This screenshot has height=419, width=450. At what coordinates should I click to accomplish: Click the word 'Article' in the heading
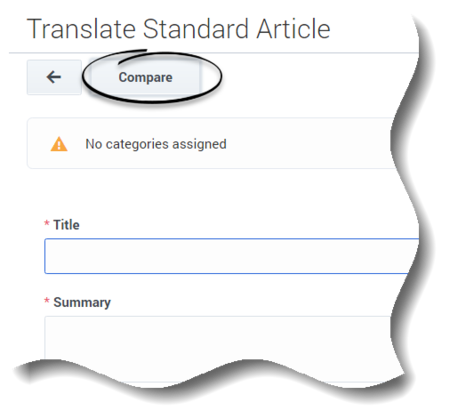pyautogui.click(x=293, y=29)
